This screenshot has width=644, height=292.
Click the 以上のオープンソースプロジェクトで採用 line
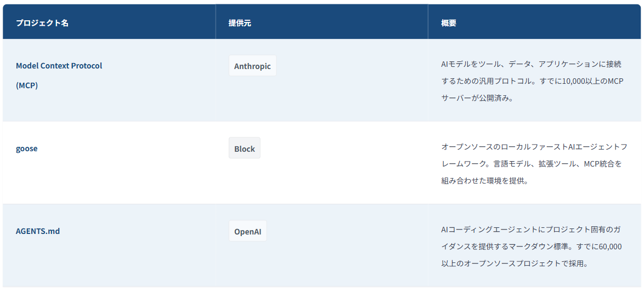click(x=515, y=264)
